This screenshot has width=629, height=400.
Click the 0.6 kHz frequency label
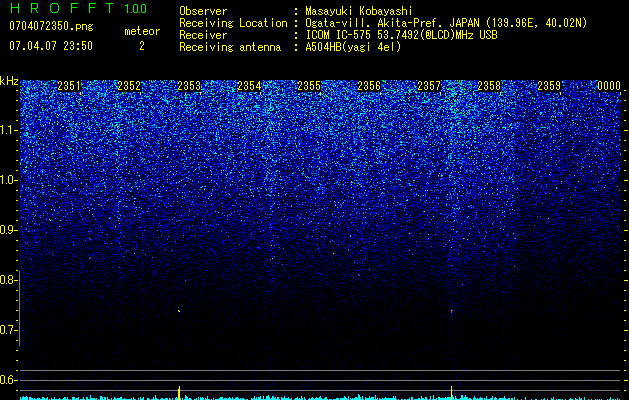(x=7, y=380)
